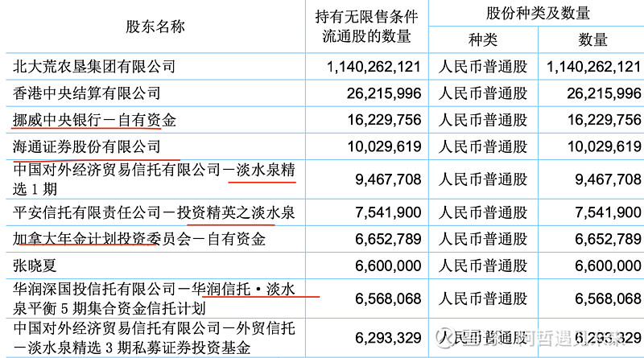
Task: Click rightmost 数量 value 9,467,708
Action: coord(609,179)
